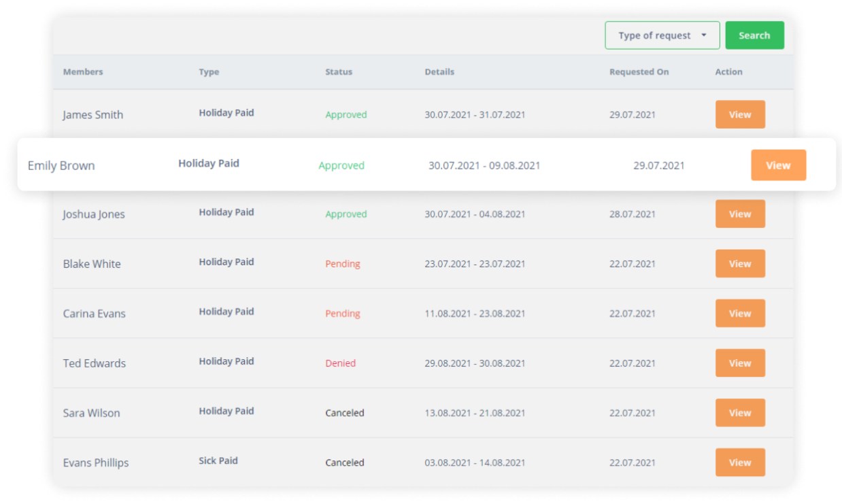Viewport: 842px width, 504px height.
Task: View James Smith's leave request
Action: [x=740, y=114]
